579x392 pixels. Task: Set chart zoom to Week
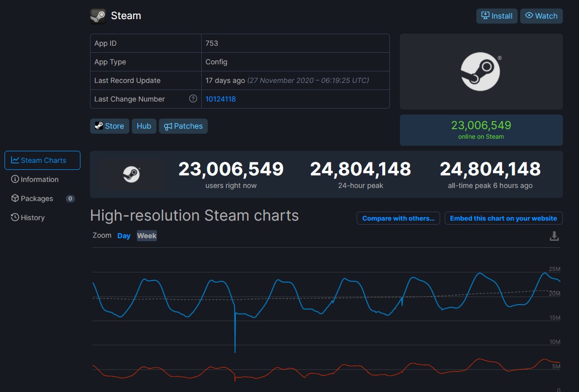pyautogui.click(x=146, y=236)
